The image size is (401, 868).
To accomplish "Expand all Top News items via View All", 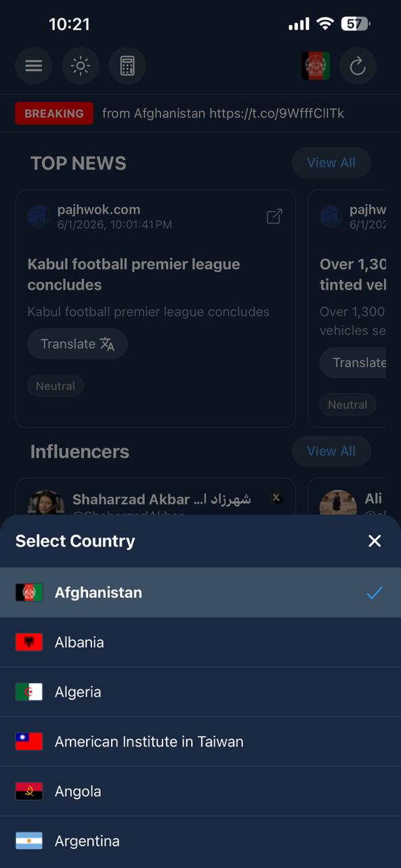I will tap(331, 163).
